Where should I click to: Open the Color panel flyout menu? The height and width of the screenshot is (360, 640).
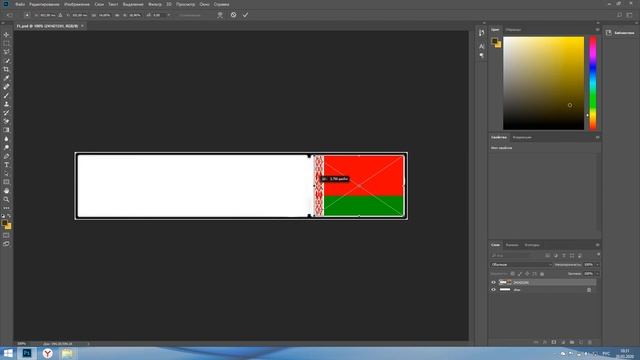[598, 30]
